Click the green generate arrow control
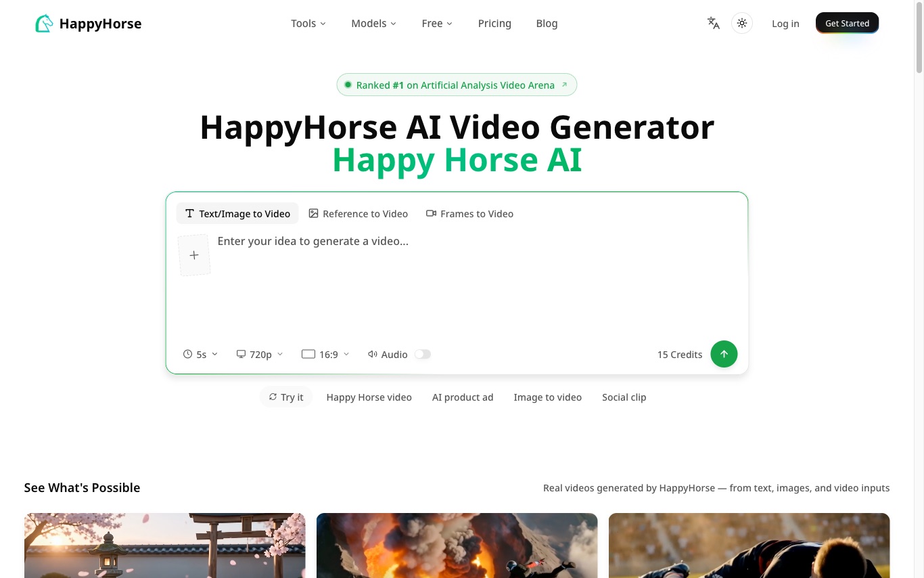924x578 pixels. [724, 354]
